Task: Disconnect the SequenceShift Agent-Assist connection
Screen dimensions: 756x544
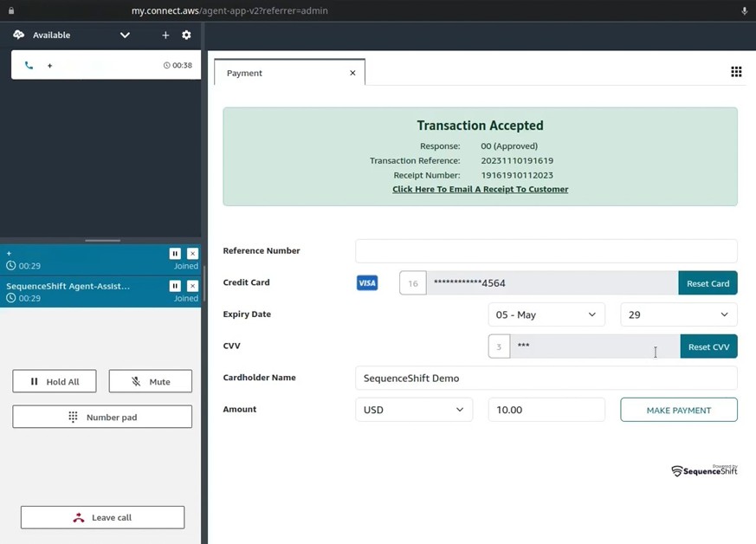Action: pyautogui.click(x=192, y=286)
